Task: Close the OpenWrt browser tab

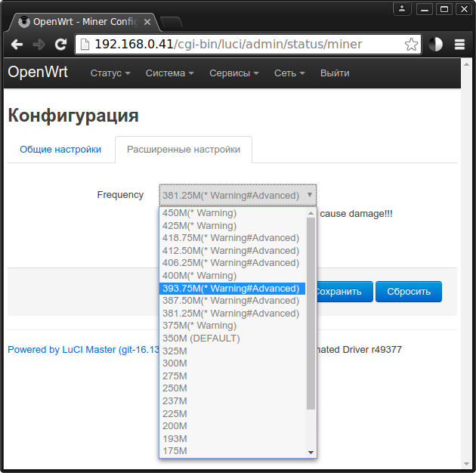Action: tap(147, 21)
